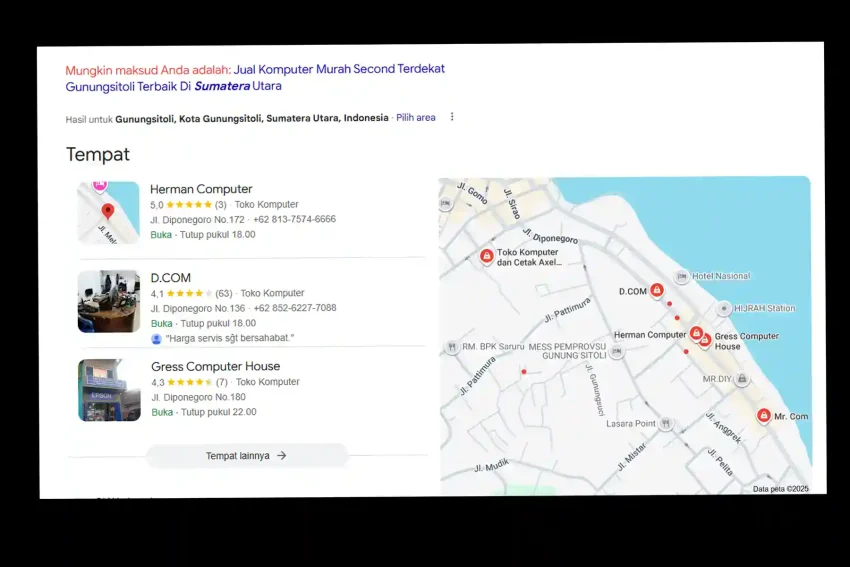Click the Lasara Point restaurant icon

click(666, 423)
